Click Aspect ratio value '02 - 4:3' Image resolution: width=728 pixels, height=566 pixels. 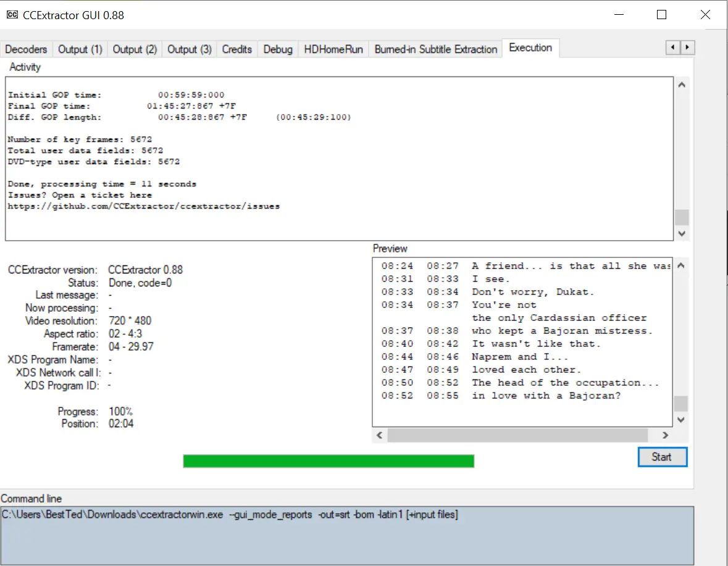click(125, 334)
